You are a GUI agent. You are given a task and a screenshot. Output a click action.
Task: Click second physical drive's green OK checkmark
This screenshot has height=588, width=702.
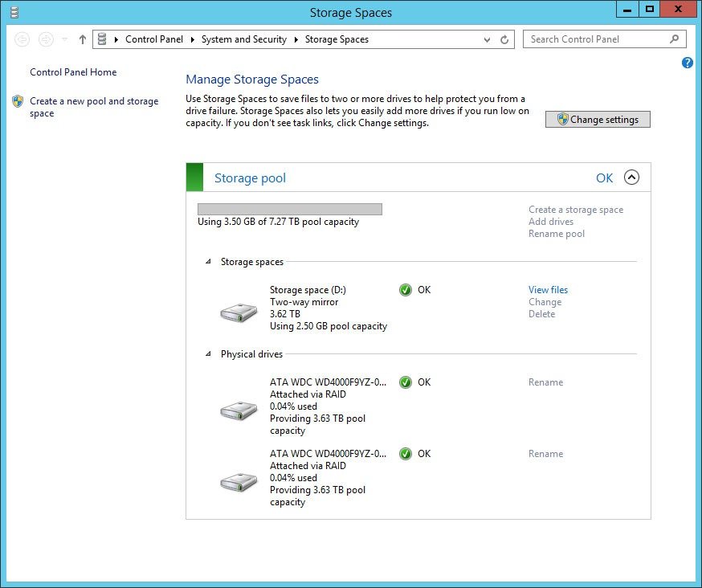coord(406,454)
